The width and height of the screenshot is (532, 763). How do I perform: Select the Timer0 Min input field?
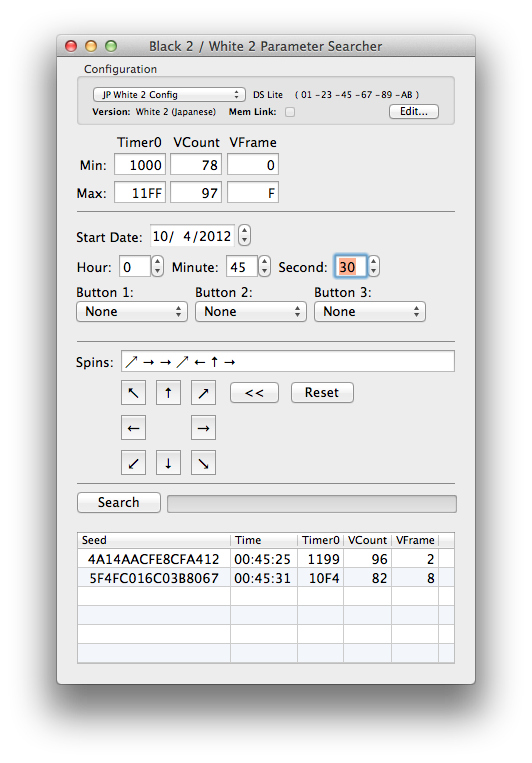tap(140, 164)
